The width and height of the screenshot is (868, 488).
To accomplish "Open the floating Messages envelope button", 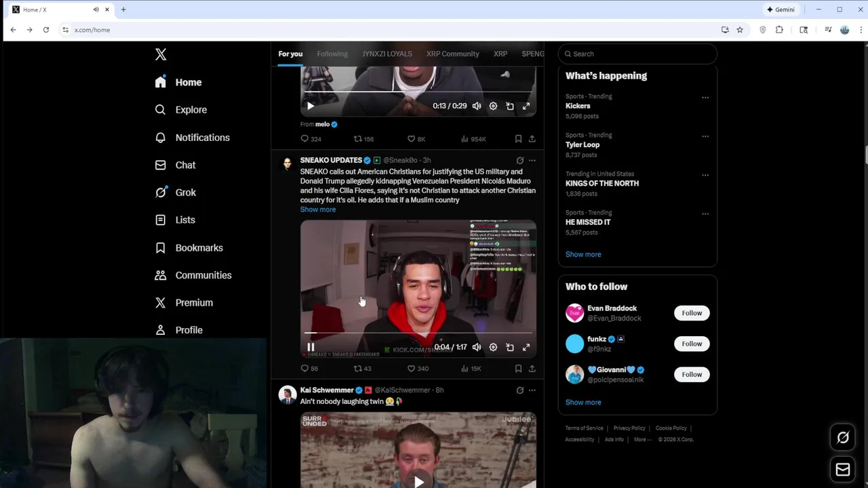I will pos(843,470).
